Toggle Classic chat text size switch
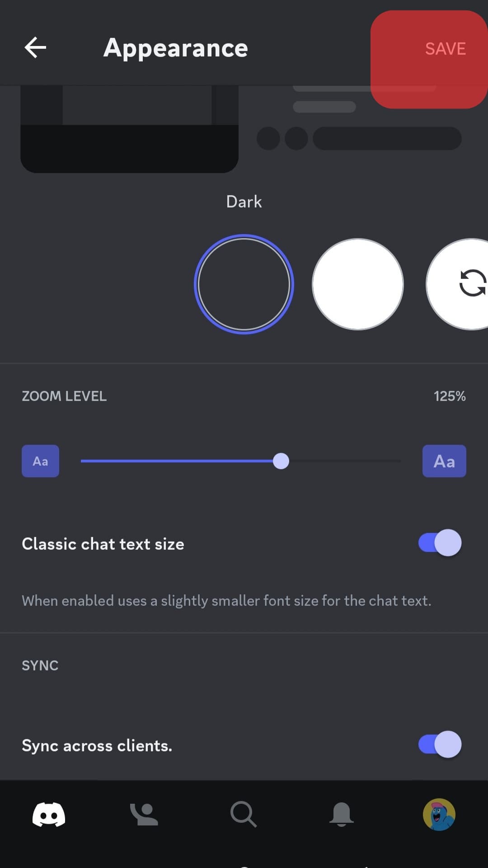This screenshot has width=488, height=868. pyautogui.click(x=440, y=542)
